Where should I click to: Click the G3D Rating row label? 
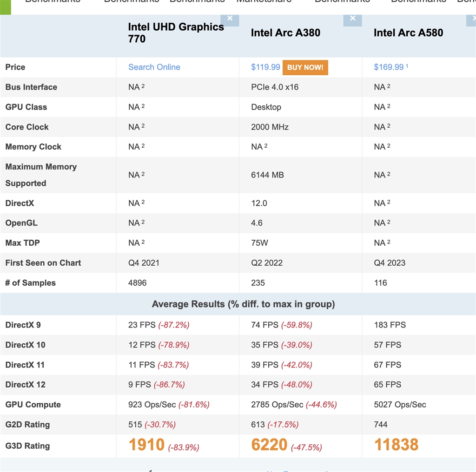click(x=27, y=446)
